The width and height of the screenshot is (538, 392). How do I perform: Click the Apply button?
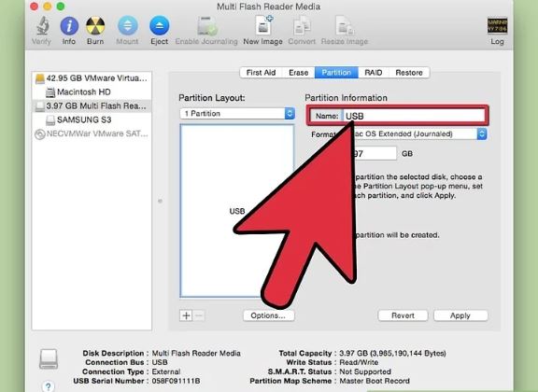(460, 315)
